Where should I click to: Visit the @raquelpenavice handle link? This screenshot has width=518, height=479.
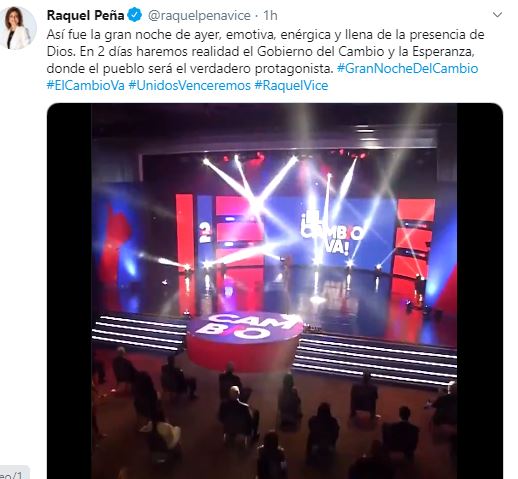pos(199,15)
